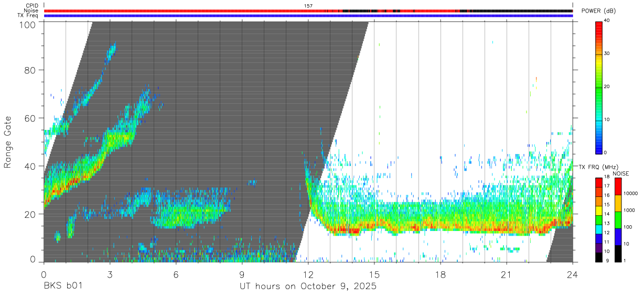Click the blue TX frequency strip above the plot

[x=308, y=15]
